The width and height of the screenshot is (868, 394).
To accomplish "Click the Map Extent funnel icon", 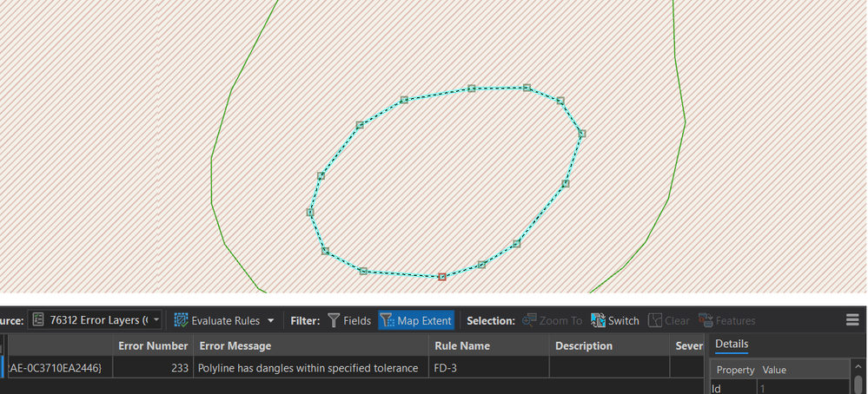I will (x=388, y=320).
